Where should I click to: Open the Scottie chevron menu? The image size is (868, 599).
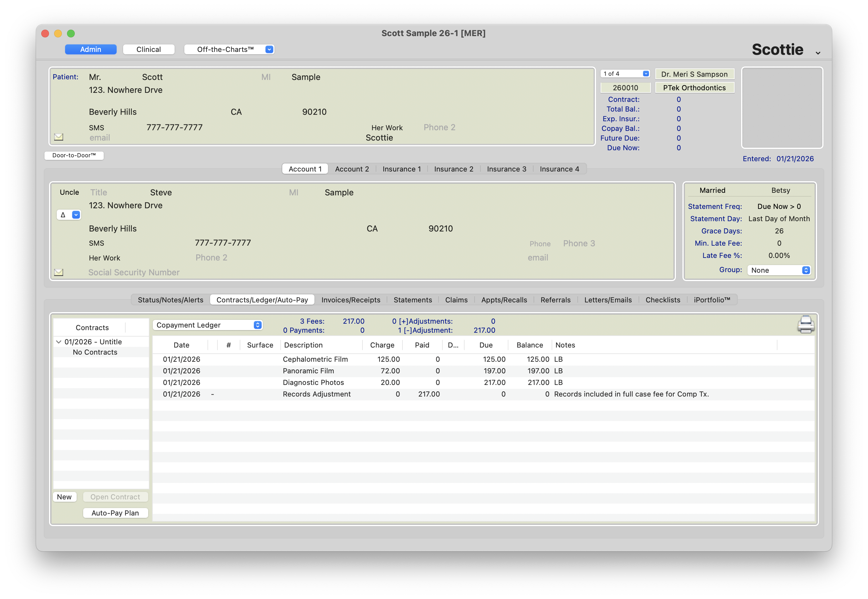pos(818,53)
